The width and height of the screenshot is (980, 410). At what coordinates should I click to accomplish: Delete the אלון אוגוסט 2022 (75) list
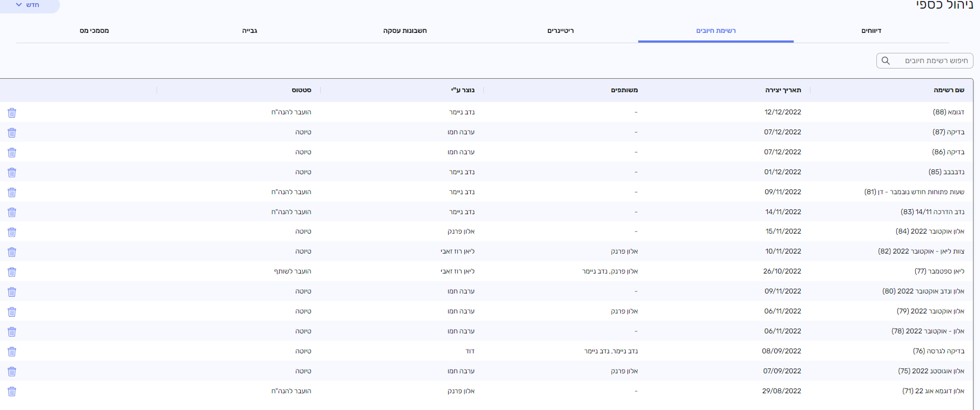[x=12, y=372]
